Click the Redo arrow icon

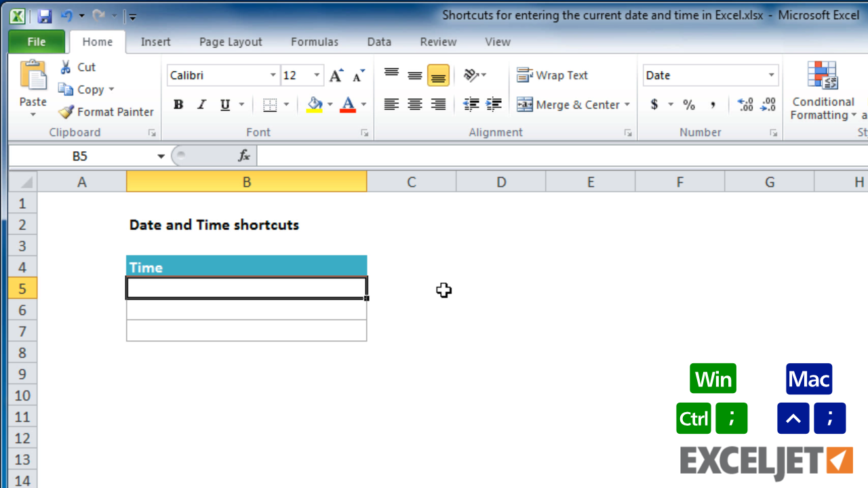point(98,16)
